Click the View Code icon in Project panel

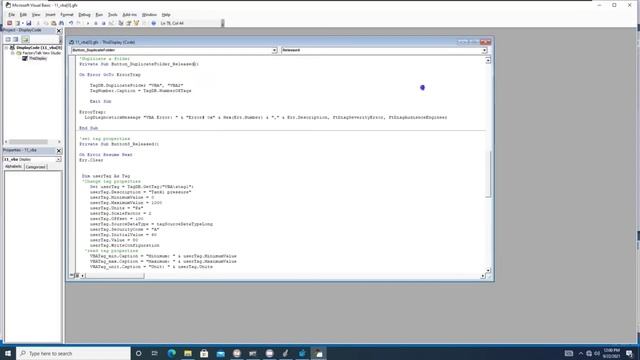point(8,39)
